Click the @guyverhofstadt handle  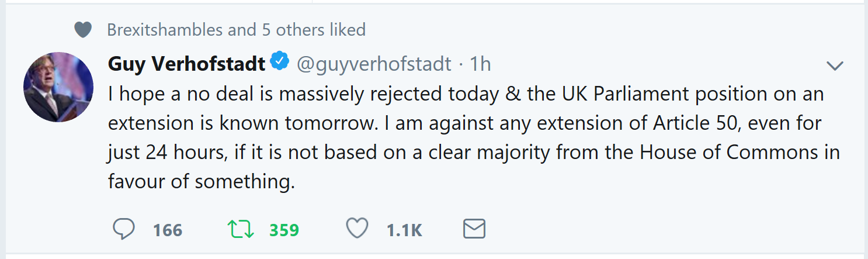(374, 63)
